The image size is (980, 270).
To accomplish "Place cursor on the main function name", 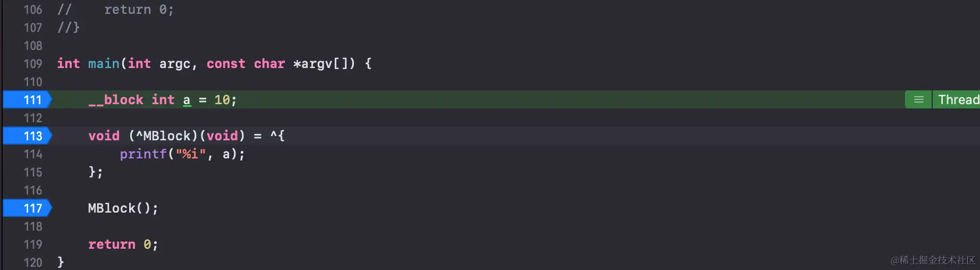I will click(104, 64).
